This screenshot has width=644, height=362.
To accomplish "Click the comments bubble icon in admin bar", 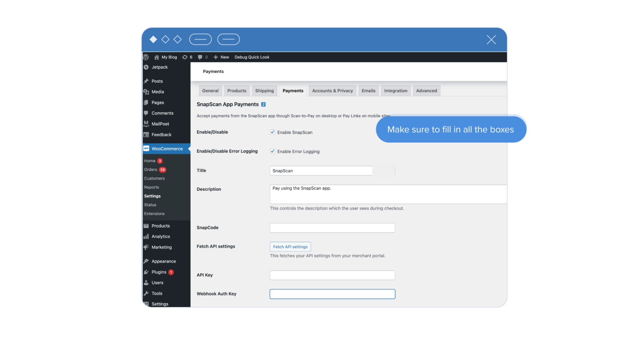I will coord(200,57).
